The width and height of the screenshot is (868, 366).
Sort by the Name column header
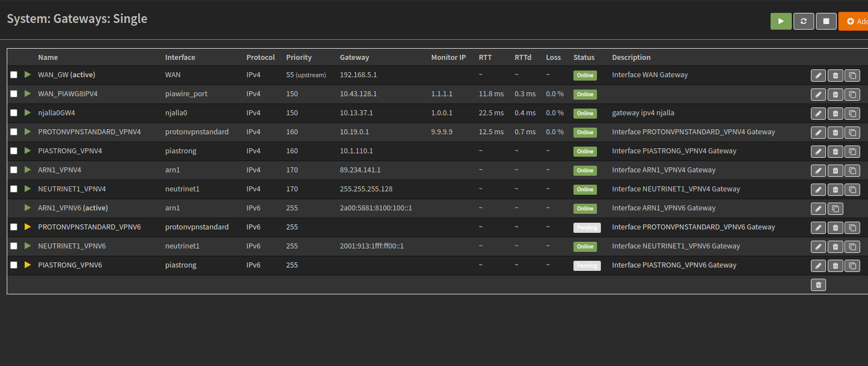48,57
